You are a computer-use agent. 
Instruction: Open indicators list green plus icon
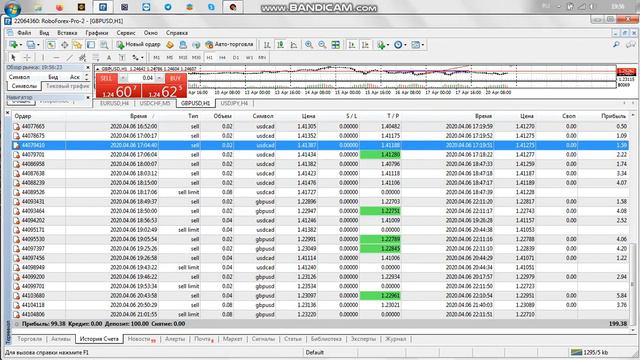click(x=381, y=45)
